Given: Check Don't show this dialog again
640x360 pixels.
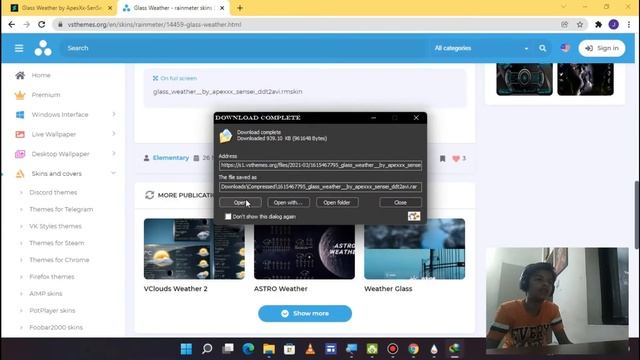Looking at the screenshot, I should [x=228, y=217].
